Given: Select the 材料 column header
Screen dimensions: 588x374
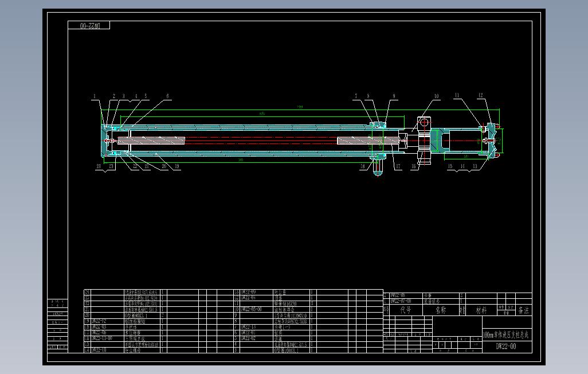Looking at the screenshot, I should tap(481, 310).
